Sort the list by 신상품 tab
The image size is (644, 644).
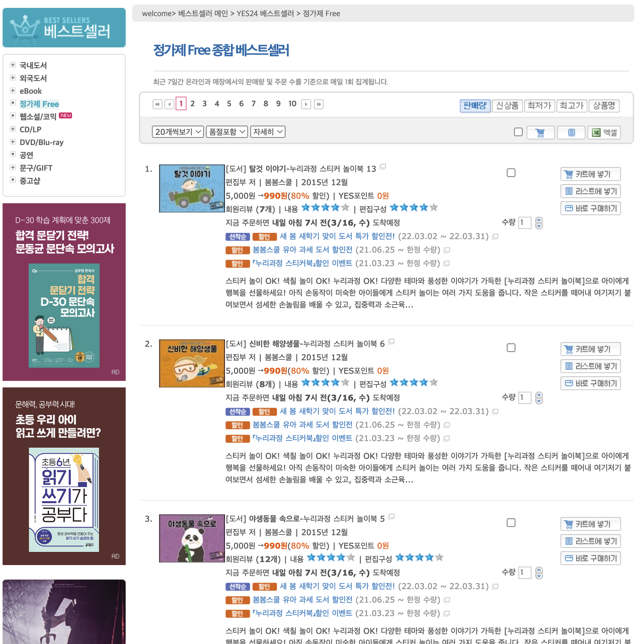(507, 106)
